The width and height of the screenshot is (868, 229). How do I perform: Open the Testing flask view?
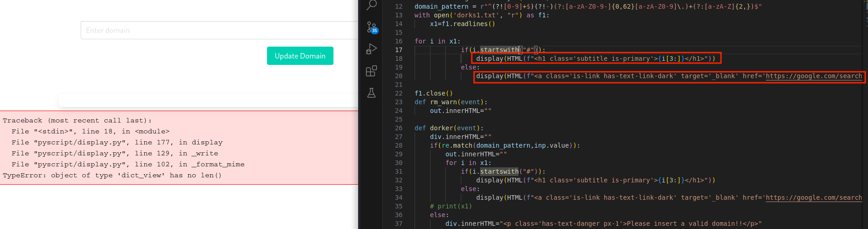(371, 93)
